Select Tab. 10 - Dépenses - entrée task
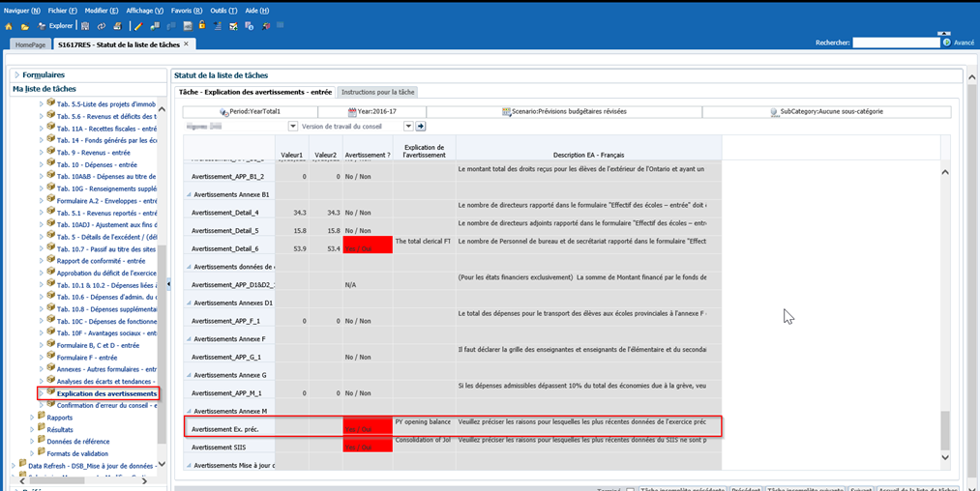Image resolution: width=980 pixels, height=491 pixels. (97, 165)
